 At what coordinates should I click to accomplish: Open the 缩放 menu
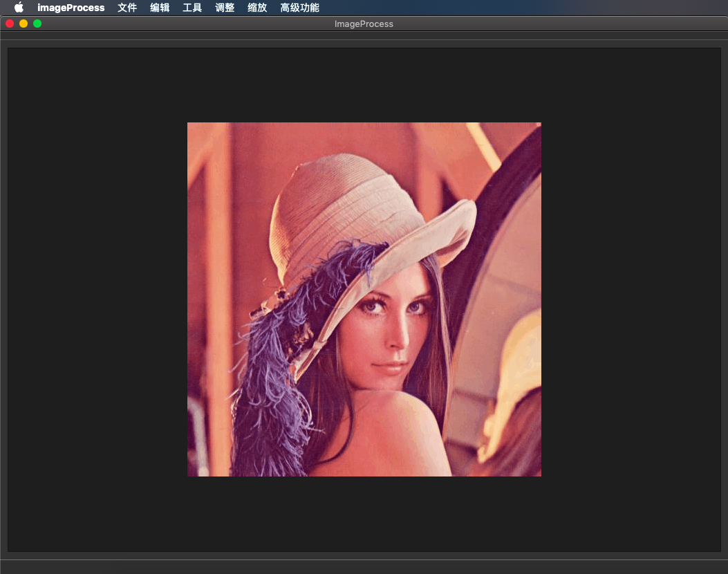coord(257,8)
